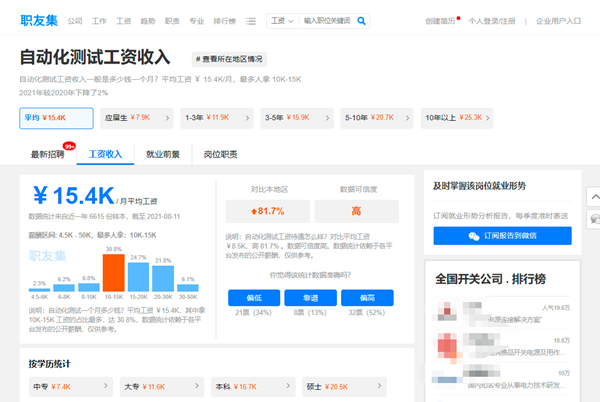Image resolution: width=600 pixels, height=402 pixels.
Task: Click the 创建简历 link
Action: [440, 21]
